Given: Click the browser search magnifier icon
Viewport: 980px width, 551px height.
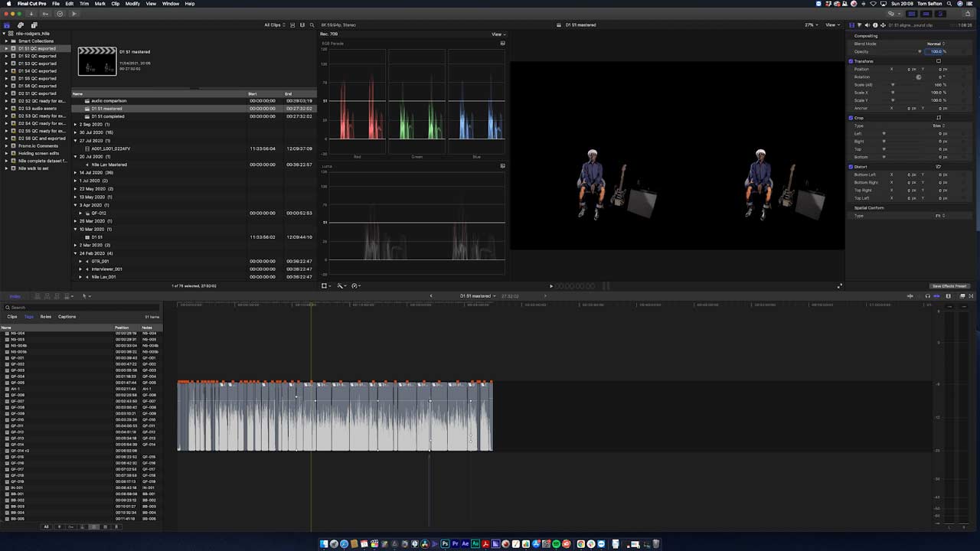Looking at the screenshot, I should point(312,25).
